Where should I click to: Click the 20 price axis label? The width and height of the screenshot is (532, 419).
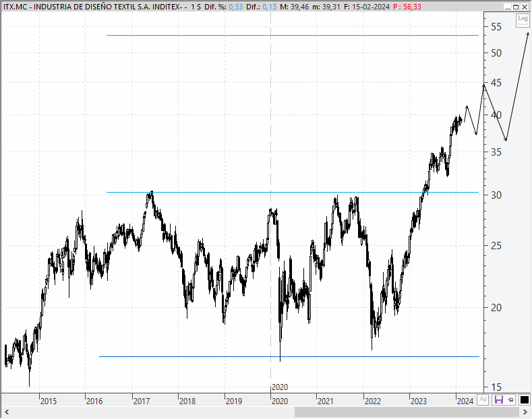[496, 308]
